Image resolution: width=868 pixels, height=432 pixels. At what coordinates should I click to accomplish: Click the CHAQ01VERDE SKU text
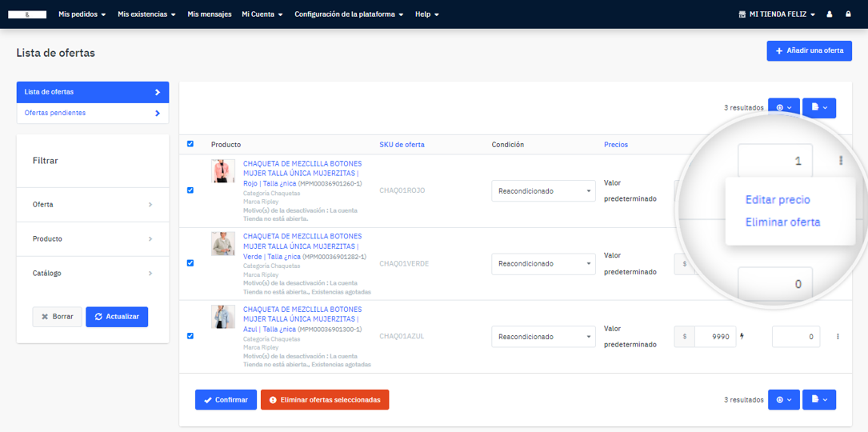[x=404, y=264]
